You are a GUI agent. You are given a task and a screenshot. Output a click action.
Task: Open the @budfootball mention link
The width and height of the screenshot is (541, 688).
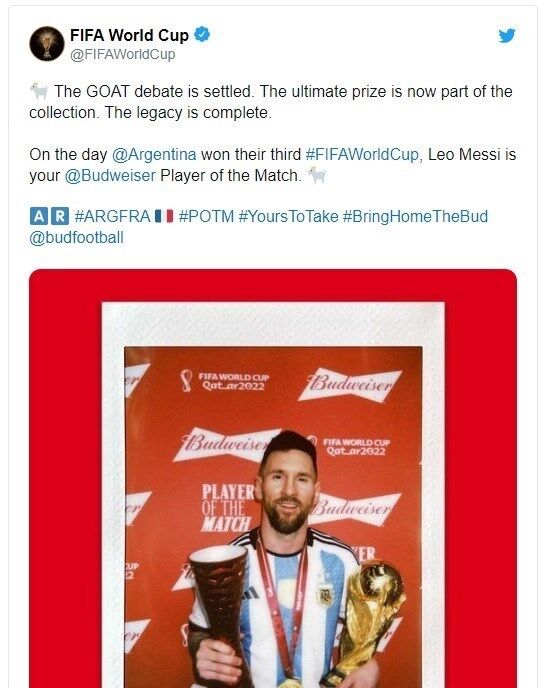(x=76, y=237)
